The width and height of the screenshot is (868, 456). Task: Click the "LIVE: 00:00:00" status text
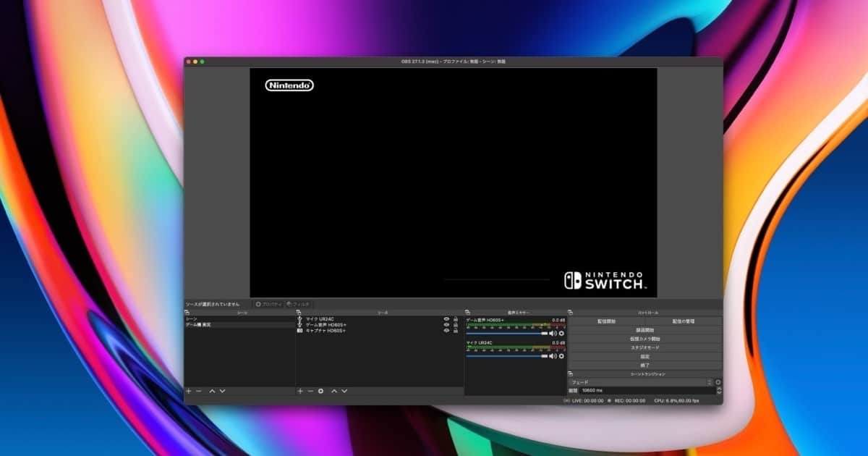click(587, 400)
